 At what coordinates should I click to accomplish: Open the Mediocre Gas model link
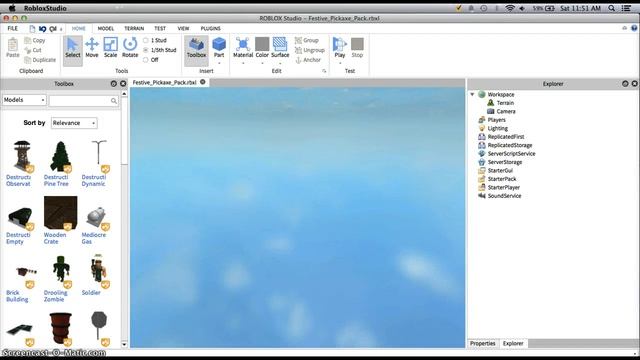click(x=93, y=238)
